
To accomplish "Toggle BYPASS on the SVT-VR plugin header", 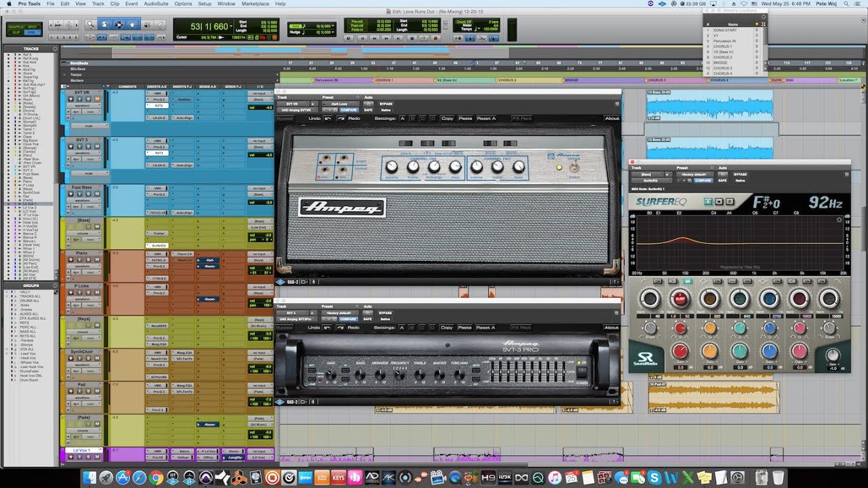I will tap(385, 104).
